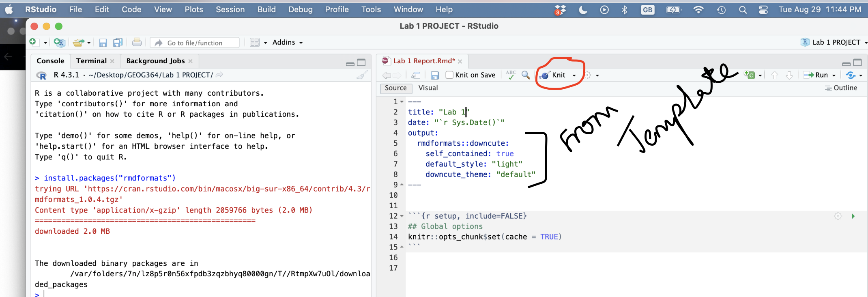
Task: Click the save all documents icon
Action: (118, 43)
